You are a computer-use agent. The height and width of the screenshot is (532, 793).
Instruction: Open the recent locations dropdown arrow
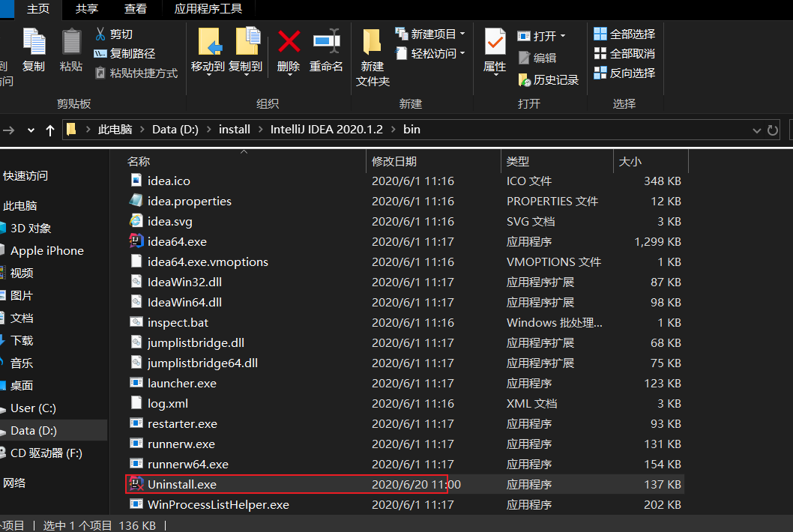pos(31,130)
